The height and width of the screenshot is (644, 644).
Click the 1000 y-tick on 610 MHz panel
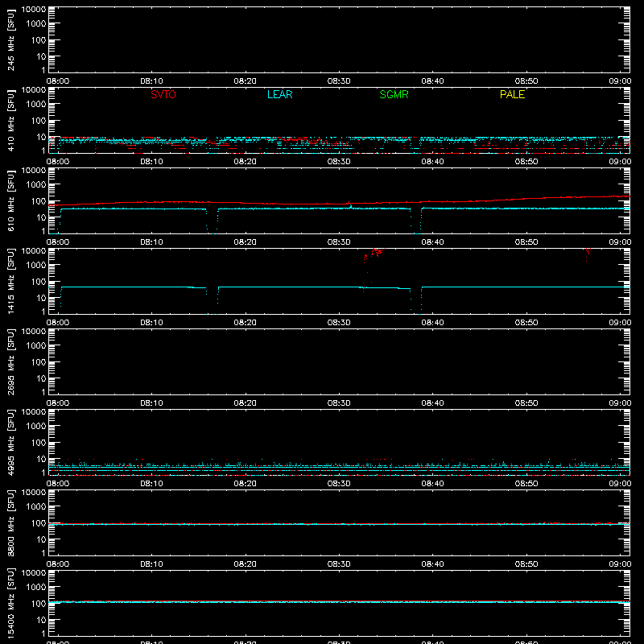tap(36, 185)
